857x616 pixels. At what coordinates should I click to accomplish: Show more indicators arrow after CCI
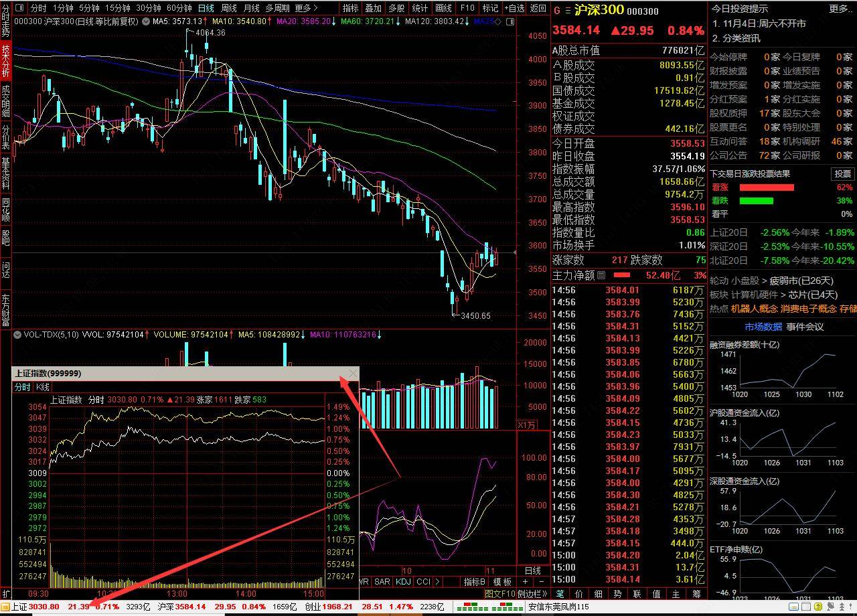click(439, 582)
